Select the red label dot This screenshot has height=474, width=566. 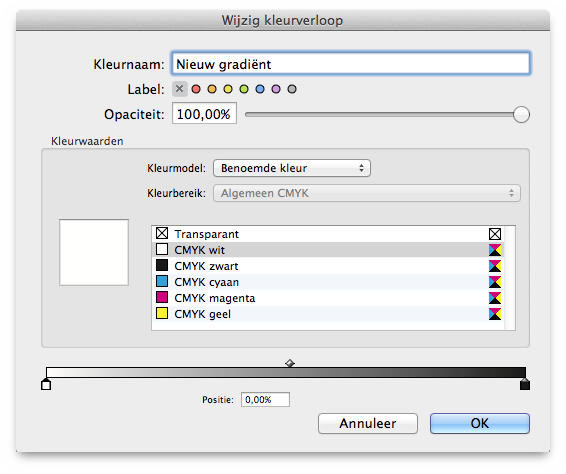pyautogui.click(x=196, y=89)
